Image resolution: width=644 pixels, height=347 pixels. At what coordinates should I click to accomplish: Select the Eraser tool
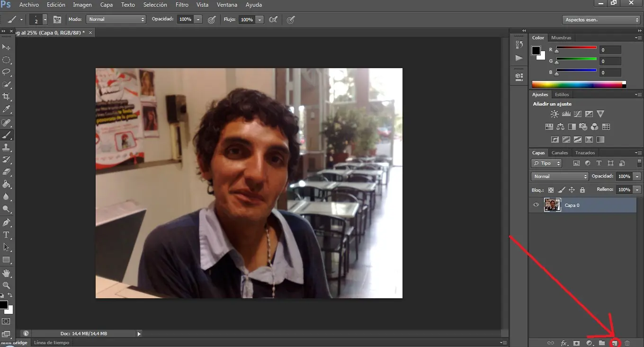[7, 172]
